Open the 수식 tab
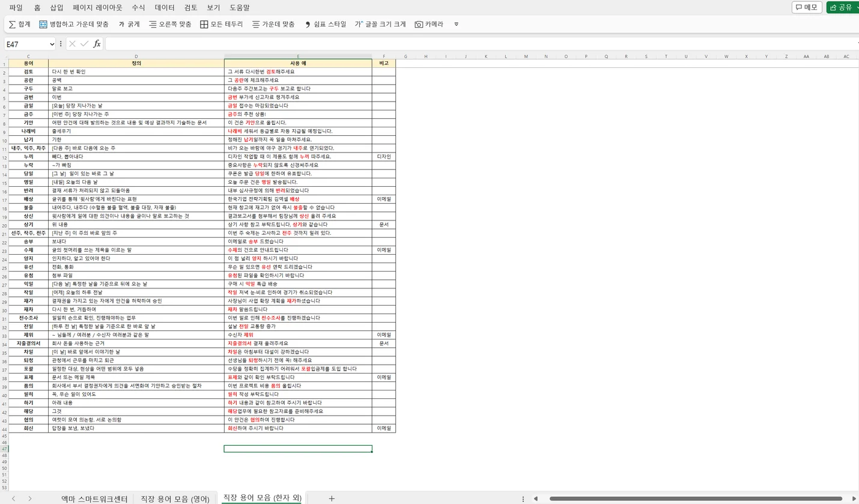Viewport: 859px width, 504px height. click(138, 8)
